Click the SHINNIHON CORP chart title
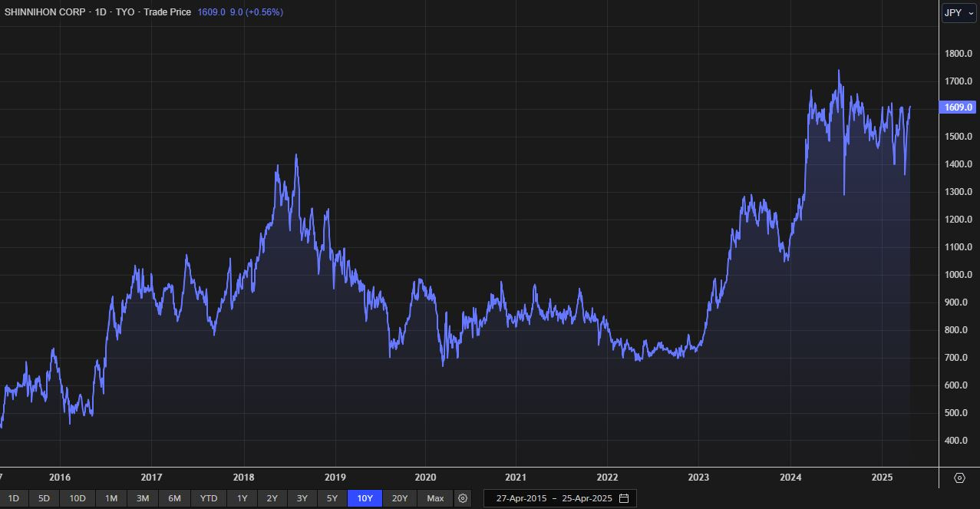This screenshot has height=509, width=980. click(x=45, y=12)
